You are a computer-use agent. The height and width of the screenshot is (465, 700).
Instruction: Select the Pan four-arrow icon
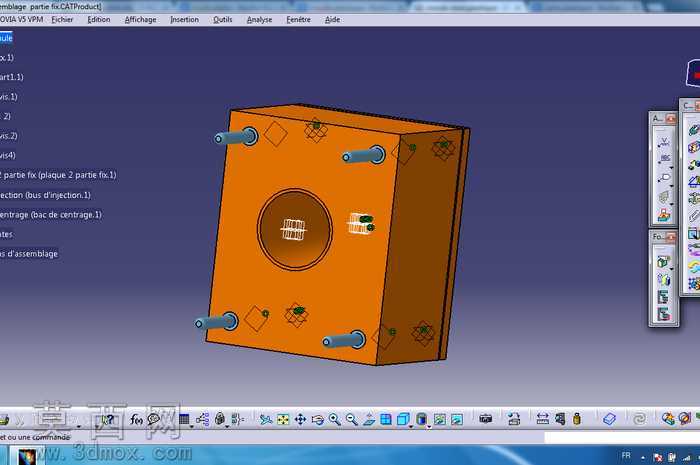(300, 419)
